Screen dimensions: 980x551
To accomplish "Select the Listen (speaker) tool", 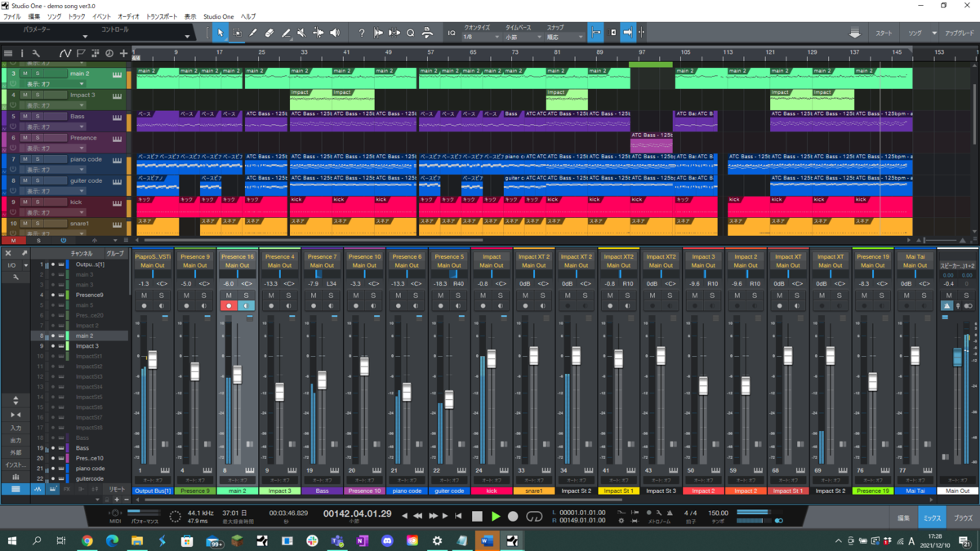I will [334, 33].
